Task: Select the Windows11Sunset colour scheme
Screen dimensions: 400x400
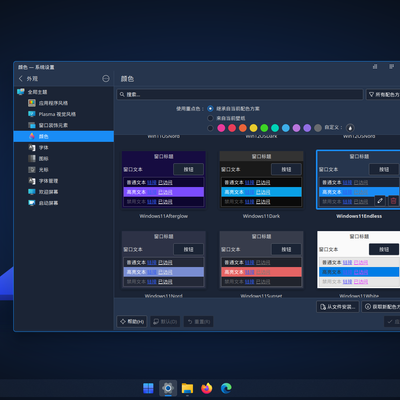Action: [x=261, y=259]
